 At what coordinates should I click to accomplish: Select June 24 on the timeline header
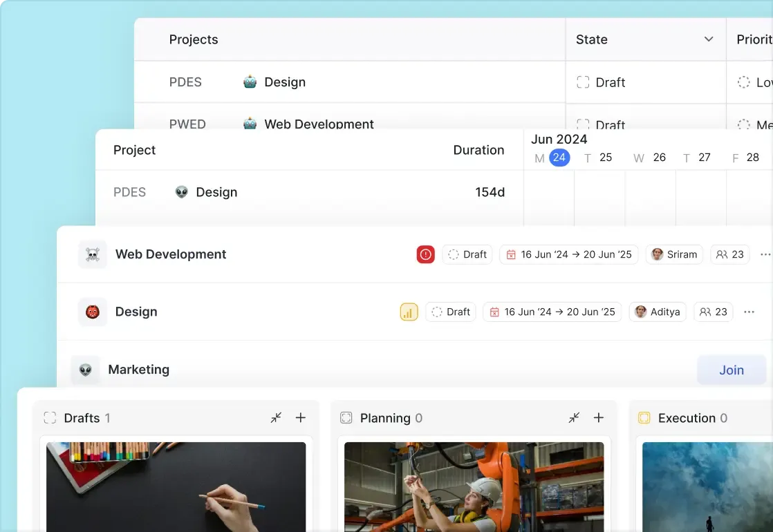[559, 158]
